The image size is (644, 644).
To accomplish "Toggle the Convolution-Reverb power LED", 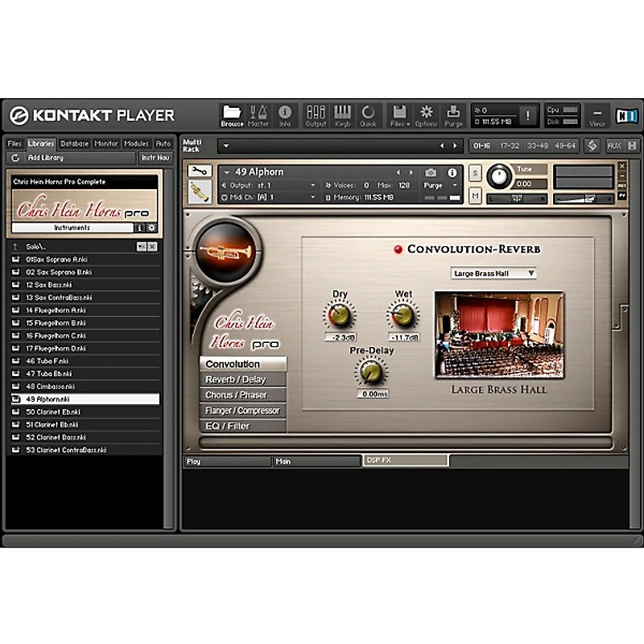I will point(398,250).
